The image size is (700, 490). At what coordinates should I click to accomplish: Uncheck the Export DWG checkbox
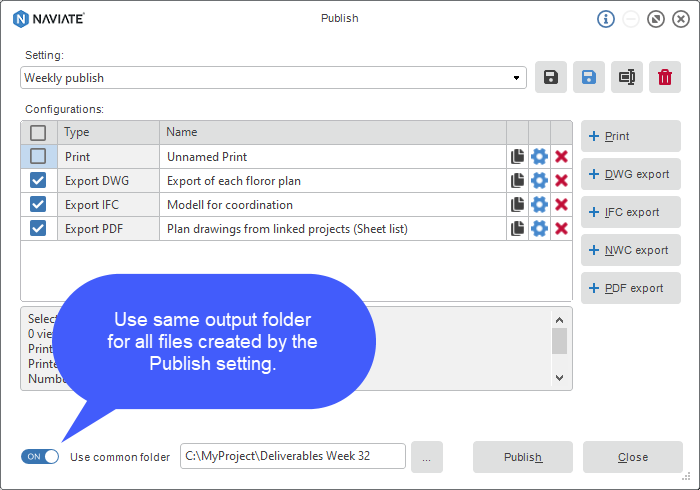coord(38,181)
